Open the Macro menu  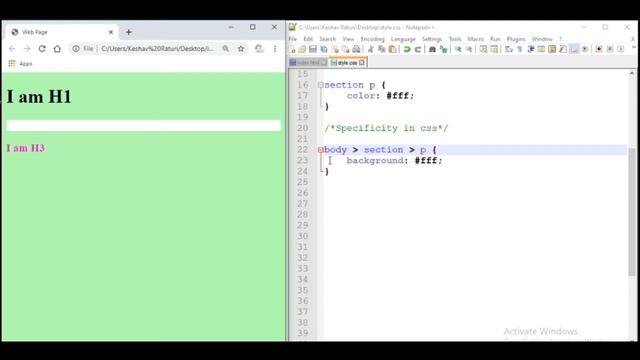coord(476,39)
